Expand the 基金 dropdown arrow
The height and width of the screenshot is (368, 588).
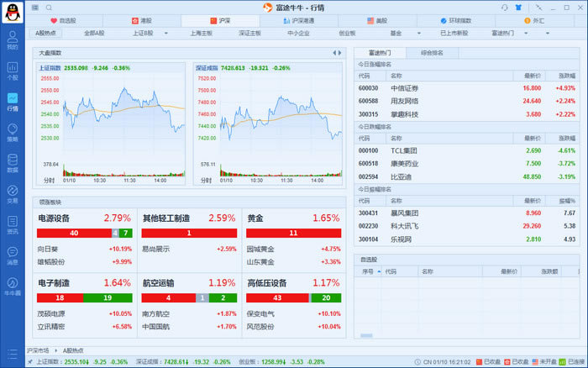click(419, 33)
